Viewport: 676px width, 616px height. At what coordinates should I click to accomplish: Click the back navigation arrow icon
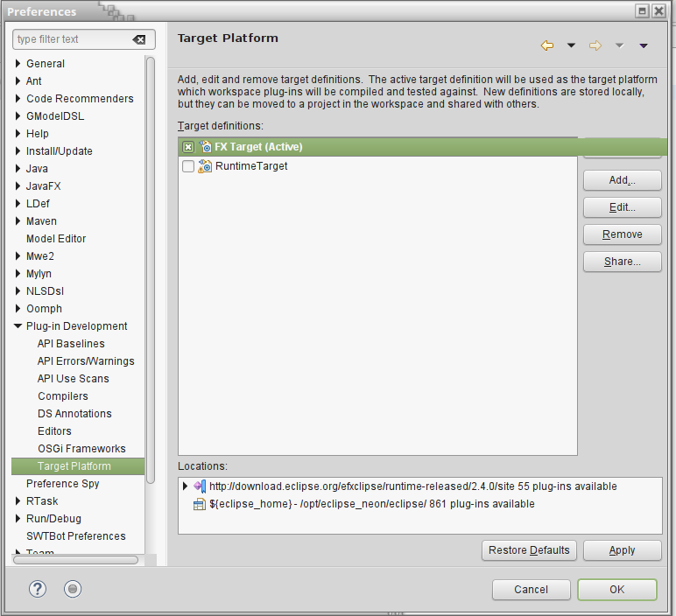click(x=547, y=45)
